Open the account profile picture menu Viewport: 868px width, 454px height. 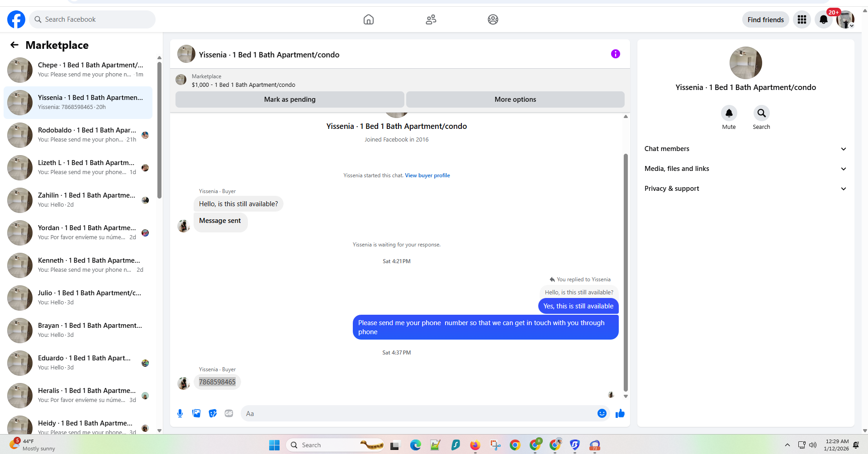tap(845, 19)
